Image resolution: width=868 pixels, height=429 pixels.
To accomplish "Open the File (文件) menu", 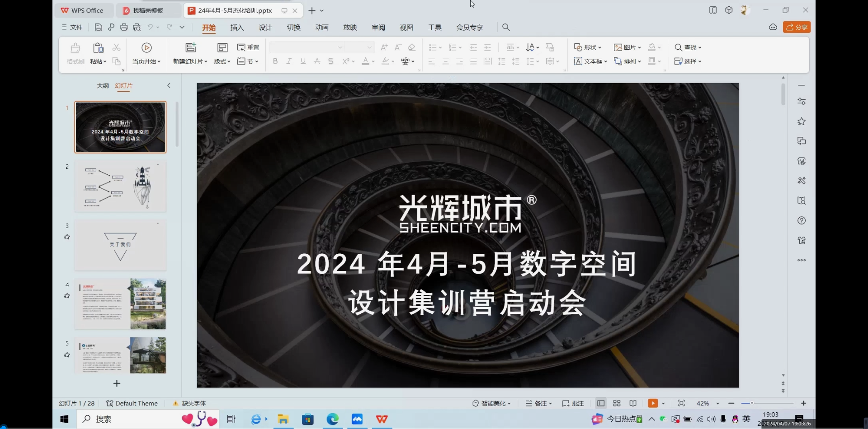I will pos(72,27).
